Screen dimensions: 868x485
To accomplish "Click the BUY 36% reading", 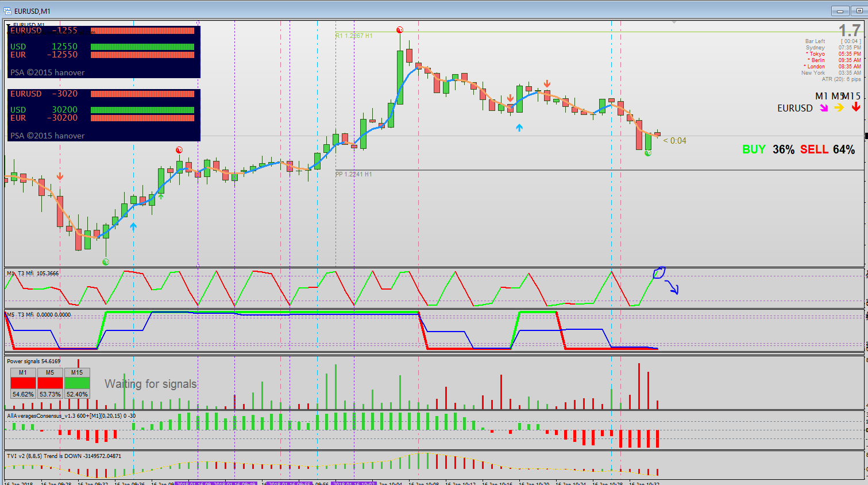I will [x=769, y=149].
